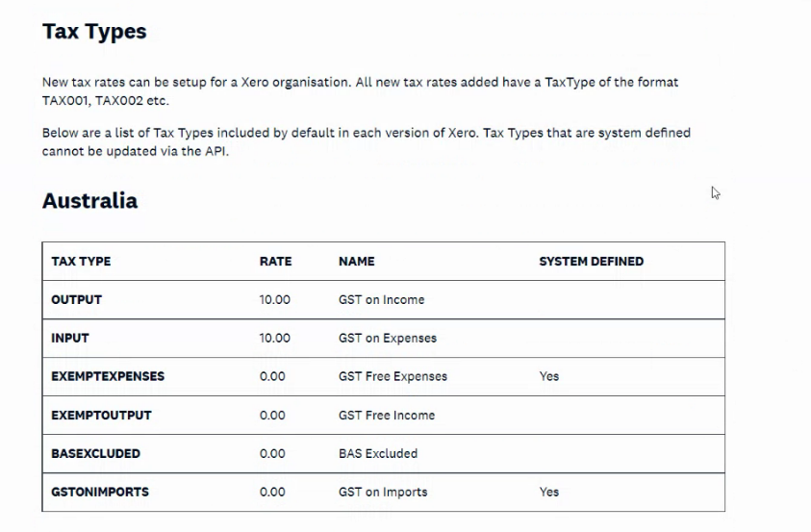The image size is (811, 532).
Task: Select the SYSTEM DEFINED column header
Action: [x=592, y=262]
